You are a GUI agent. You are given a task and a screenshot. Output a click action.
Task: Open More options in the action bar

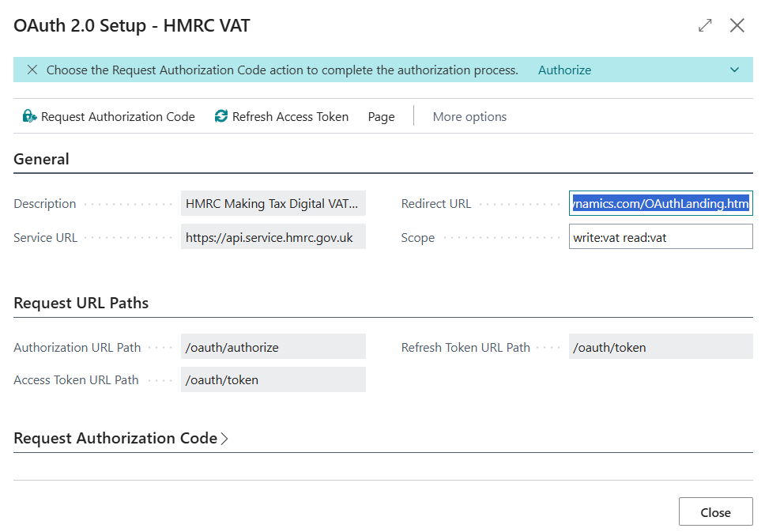469,117
